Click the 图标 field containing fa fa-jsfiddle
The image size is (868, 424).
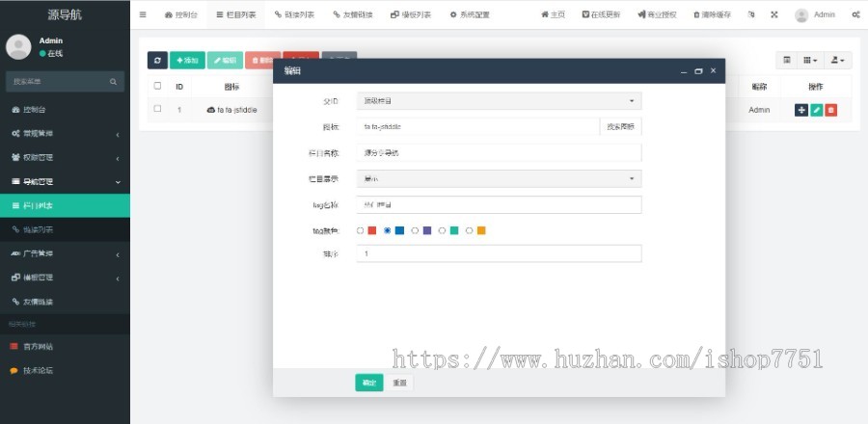pyautogui.click(x=478, y=126)
